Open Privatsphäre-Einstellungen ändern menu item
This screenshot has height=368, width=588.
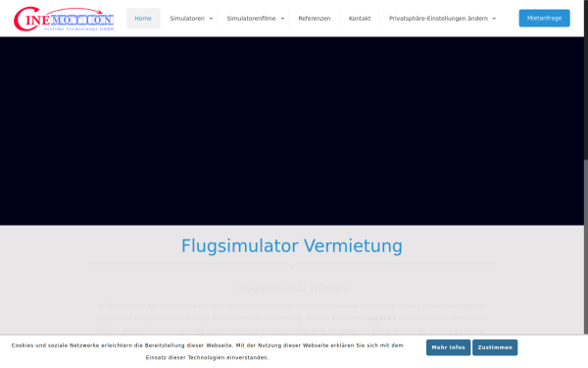click(x=438, y=19)
